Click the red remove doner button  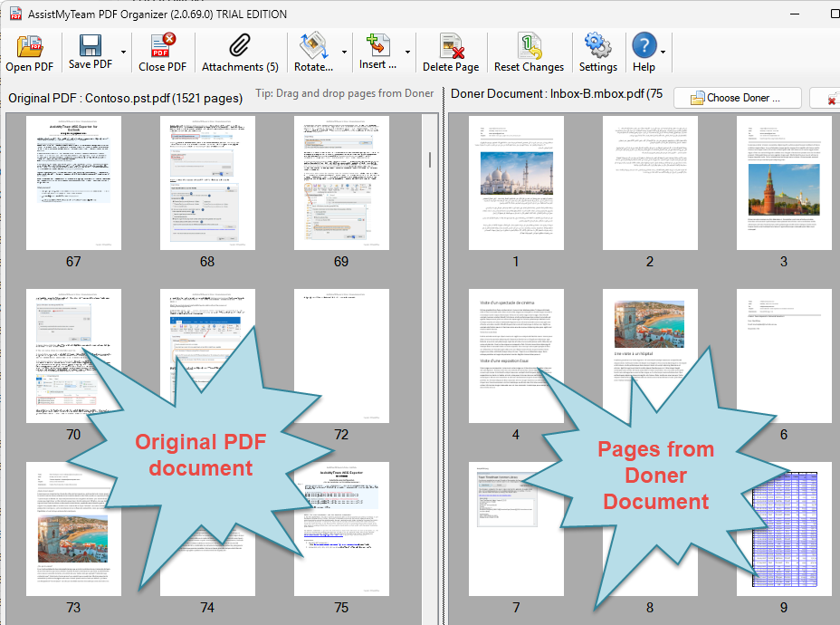(x=829, y=98)
